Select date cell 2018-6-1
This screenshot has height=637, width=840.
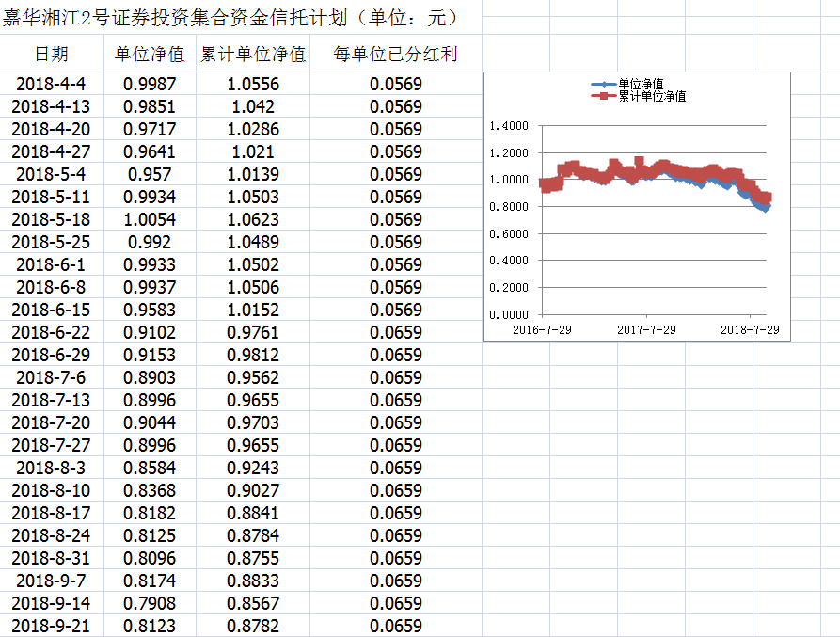(52, 264)
